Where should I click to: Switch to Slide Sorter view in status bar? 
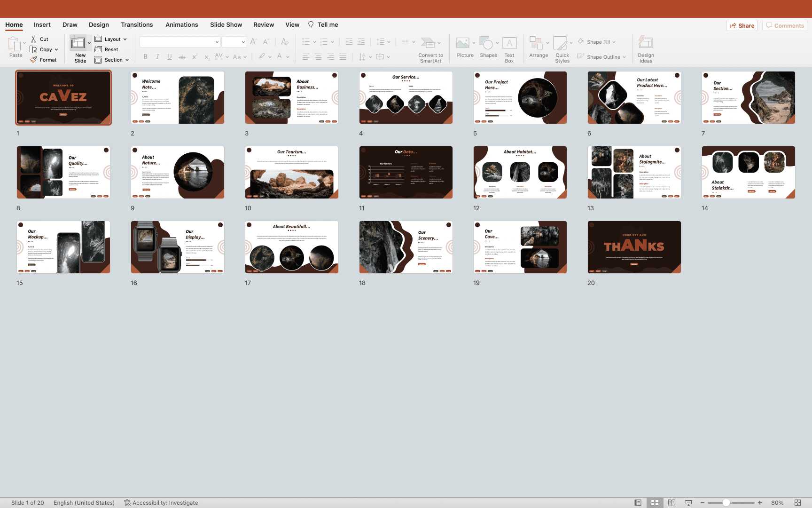coord(655,503)
